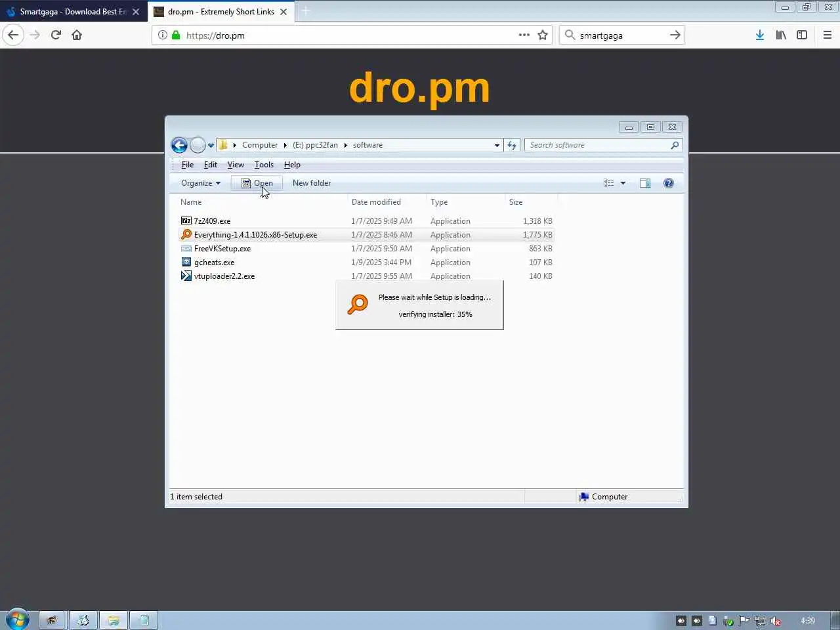The height and width of the screenshot is (630, 840).
Task: Select the dro.pm Extremely Short Links tab
Action: [221, 12]
